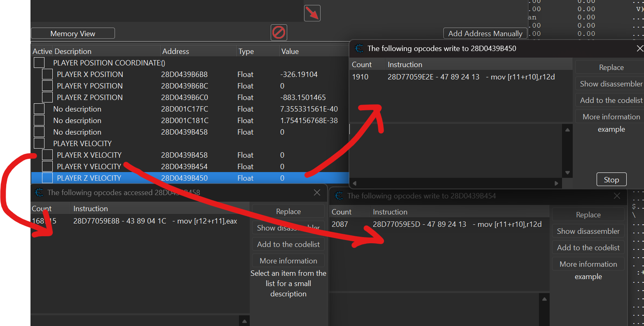Activate PLAYER Z POSITION checkbox
This screenshot has width=644, height=326.
47,97
